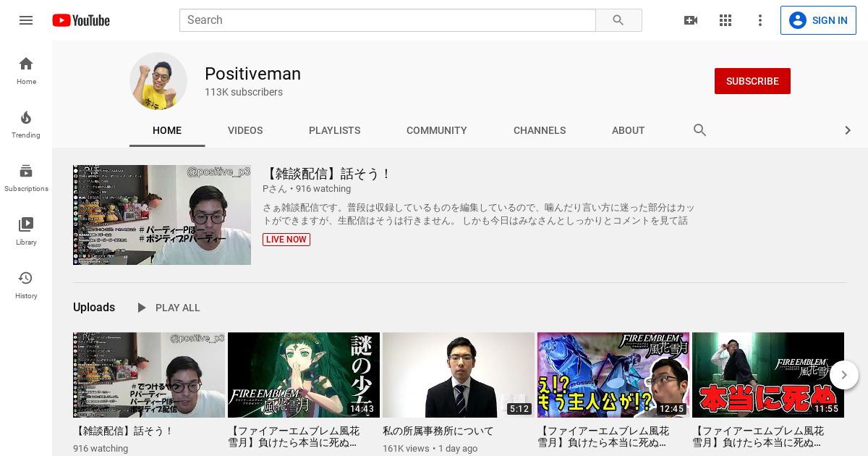Open the create video camera icon
Image resolution: width=868 pixels, height=456 pixels.
(691, 20)
